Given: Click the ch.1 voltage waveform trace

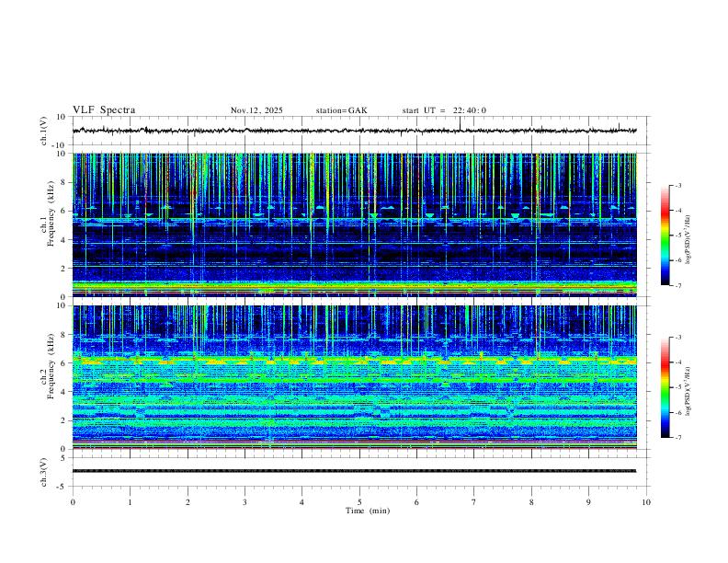Looking at the screenshot, I should (354, 131).
